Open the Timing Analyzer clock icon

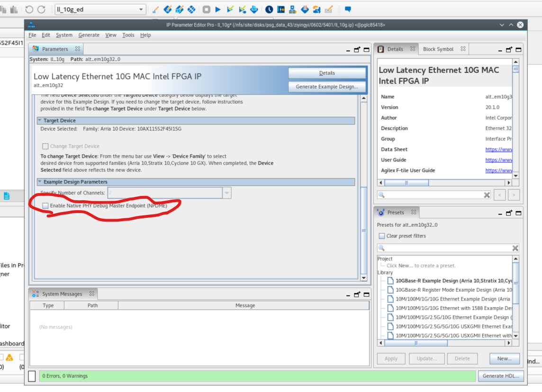(269, 9)
